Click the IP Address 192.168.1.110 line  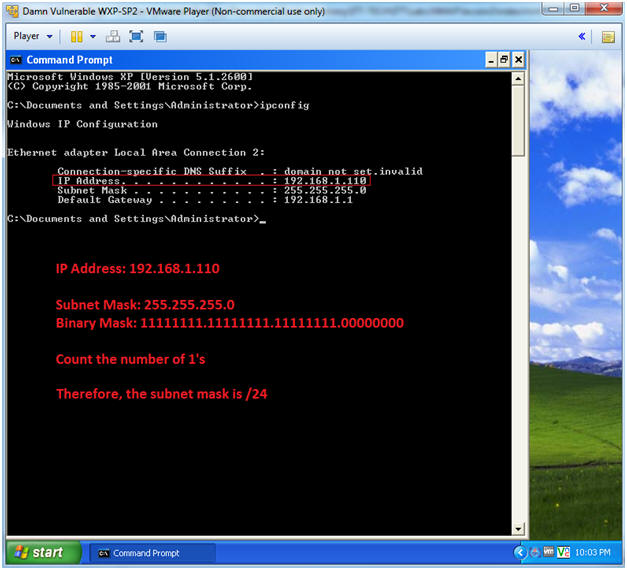click(212, 181)
